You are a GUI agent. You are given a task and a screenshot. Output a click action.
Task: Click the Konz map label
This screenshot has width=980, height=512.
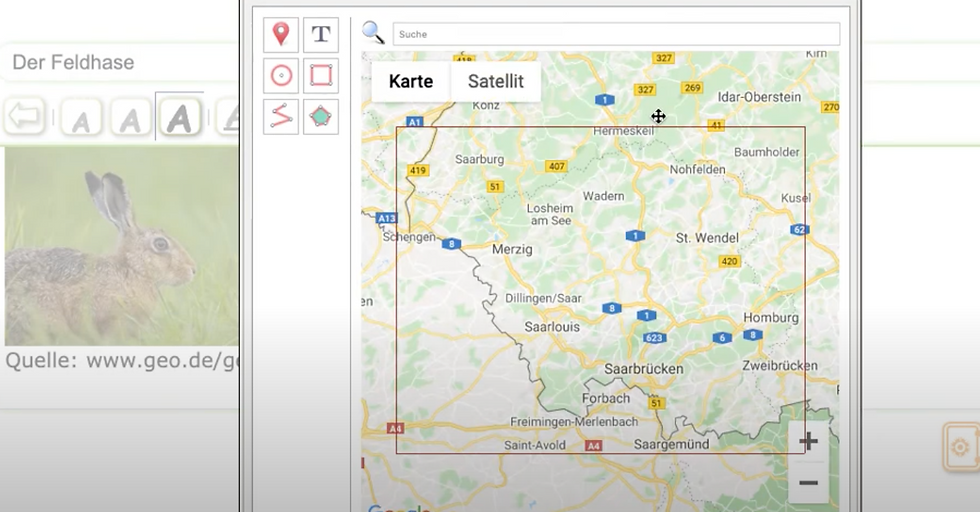click(x=486, y=105)
